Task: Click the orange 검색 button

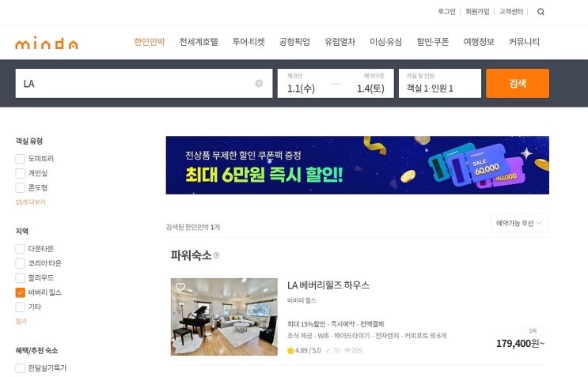Action: [x=518, y=84]
